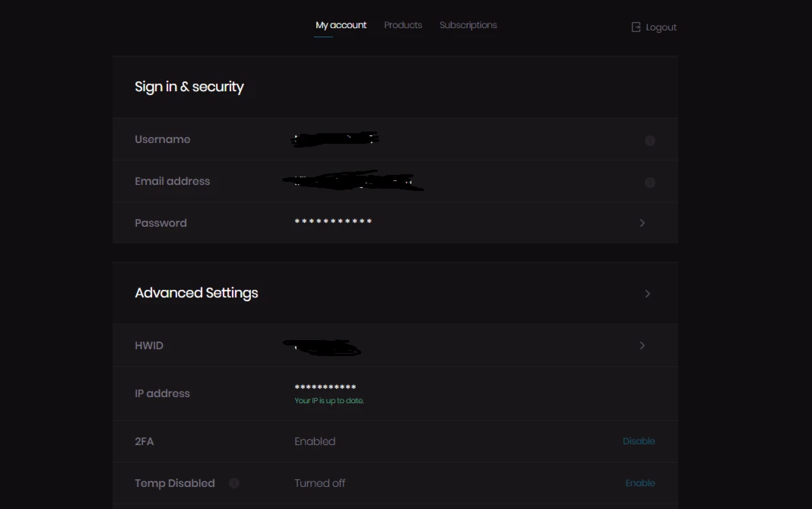Image resolution: width=812 pixels, height=509 pixels.
Task: Go to the Subscriptions tab
Action: pos(468,25)
